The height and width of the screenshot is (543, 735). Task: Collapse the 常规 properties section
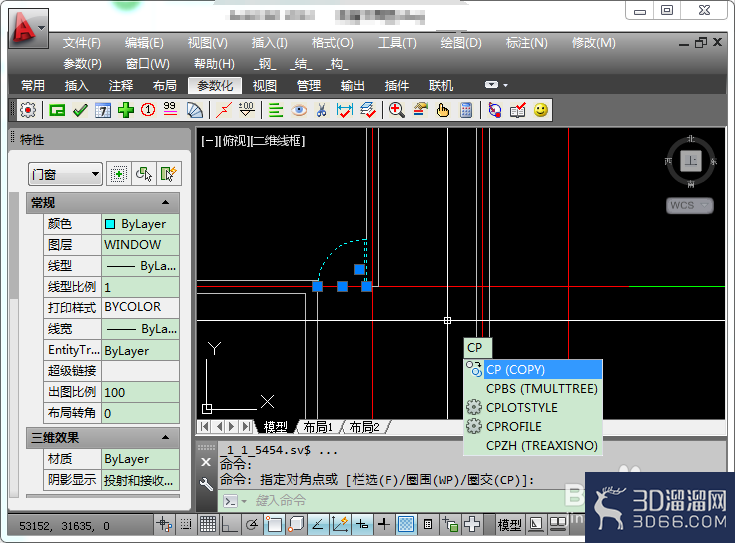coord(165,203)
